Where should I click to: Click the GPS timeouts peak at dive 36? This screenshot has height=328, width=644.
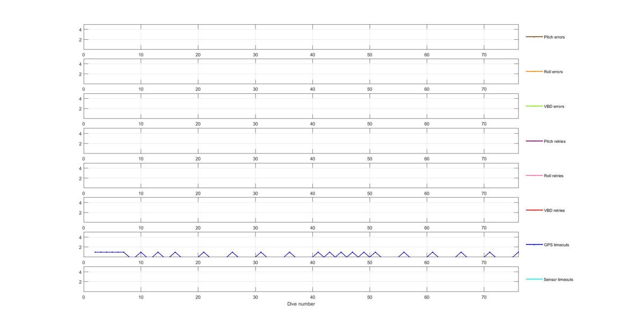click(289, 252)
